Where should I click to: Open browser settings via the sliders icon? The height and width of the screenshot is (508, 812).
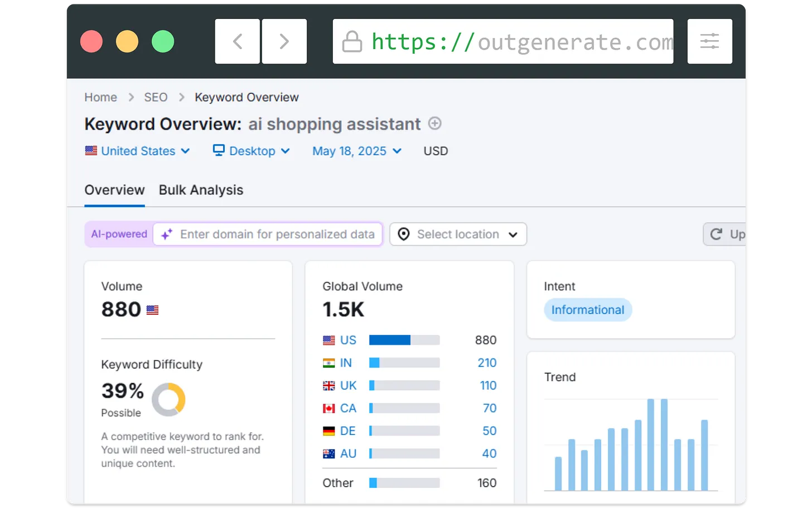pyautogui.click(x=709, y=41)
